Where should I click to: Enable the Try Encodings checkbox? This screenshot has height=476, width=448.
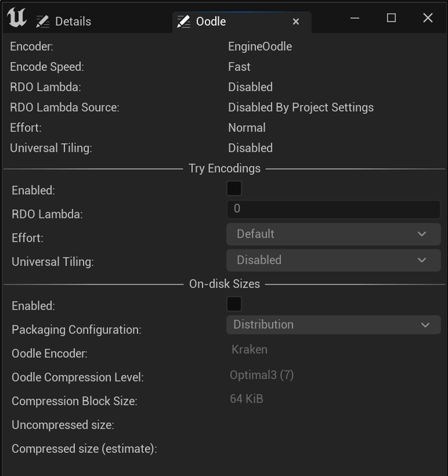234,189
